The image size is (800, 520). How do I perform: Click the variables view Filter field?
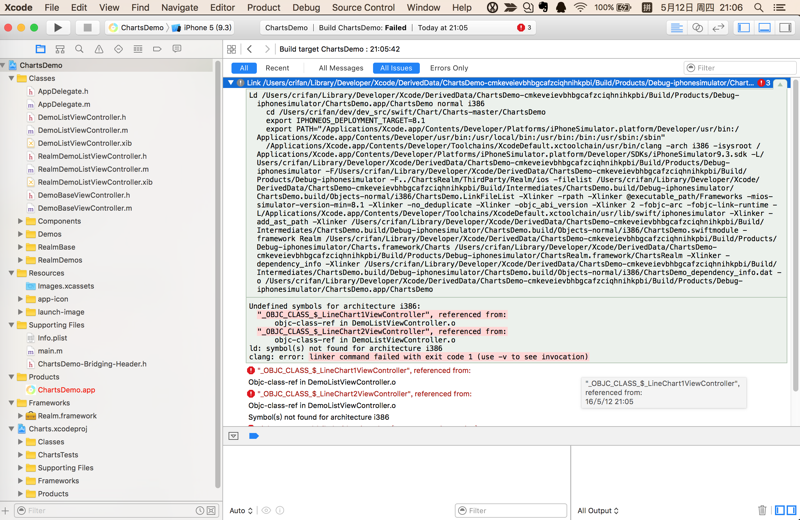(x=511, y=510)
